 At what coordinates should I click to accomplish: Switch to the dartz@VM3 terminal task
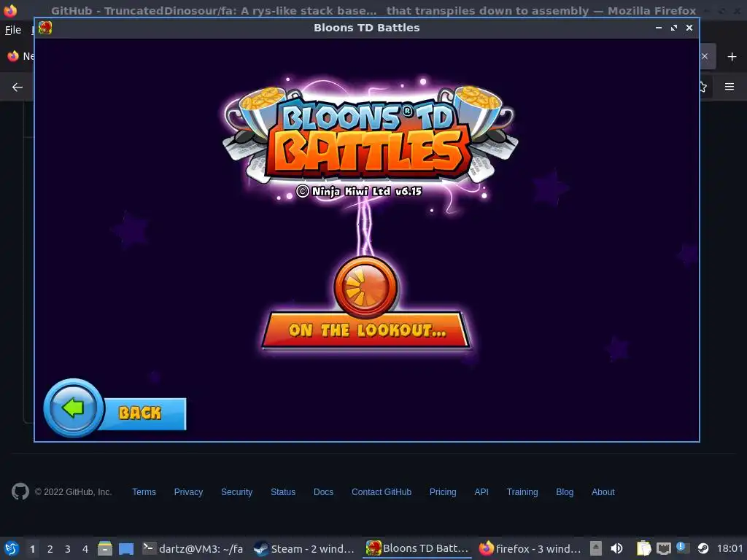193,548
